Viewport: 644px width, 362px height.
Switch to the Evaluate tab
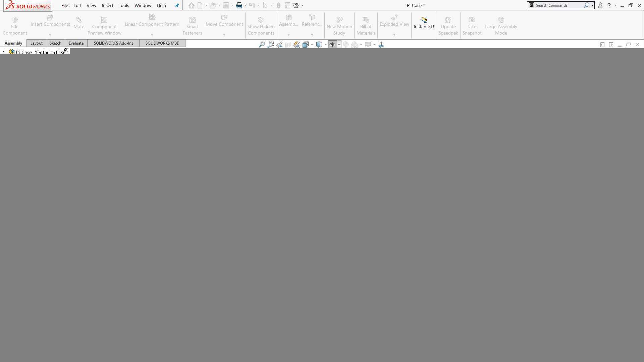[76, 43]
